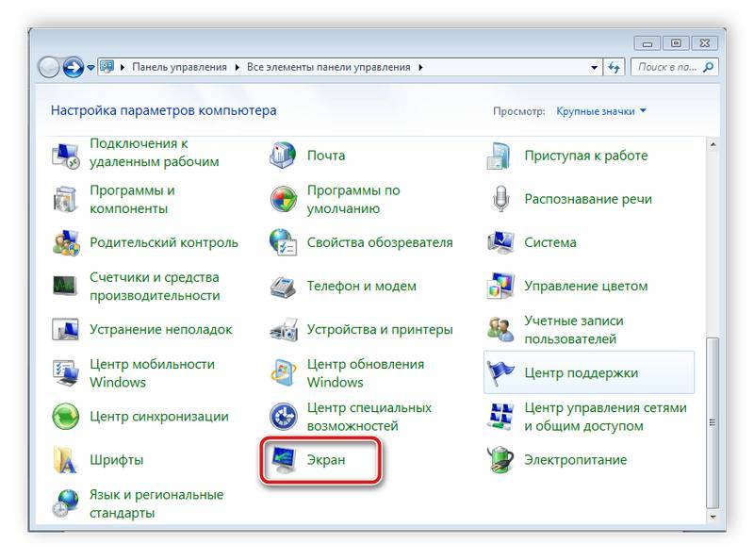This screenshot has width=754, height=560.
Task: Click the Все элементы панели управления breadcrumb
Action: [x=328, y=67]
